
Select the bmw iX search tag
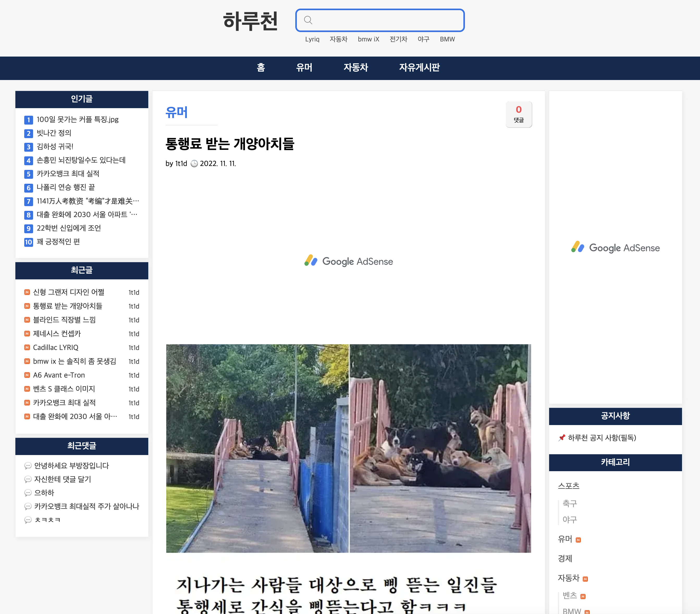[368, 39]
